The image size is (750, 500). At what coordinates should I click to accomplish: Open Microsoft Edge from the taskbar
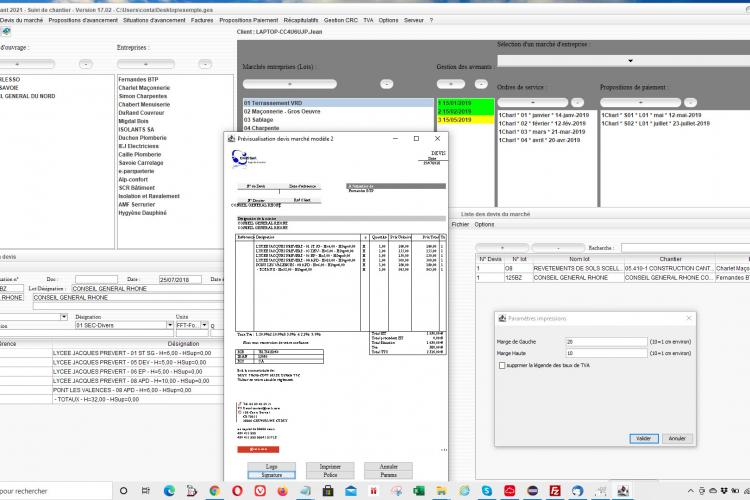click(169, 490)
